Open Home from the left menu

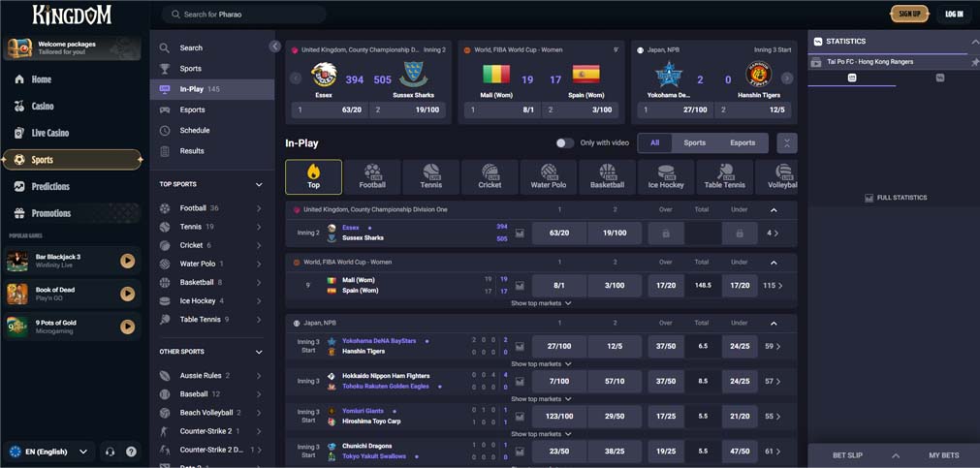pos(42,79)
